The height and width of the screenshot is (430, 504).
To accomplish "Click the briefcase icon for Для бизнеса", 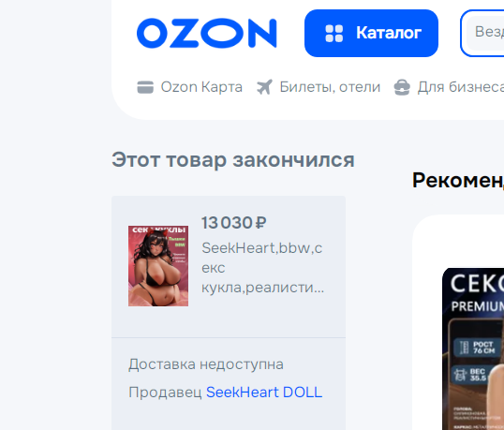I will pos(402,87).
